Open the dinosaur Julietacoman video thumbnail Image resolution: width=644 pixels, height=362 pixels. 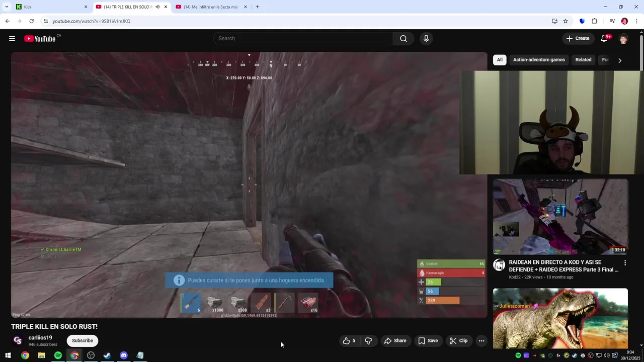[560, 318]
